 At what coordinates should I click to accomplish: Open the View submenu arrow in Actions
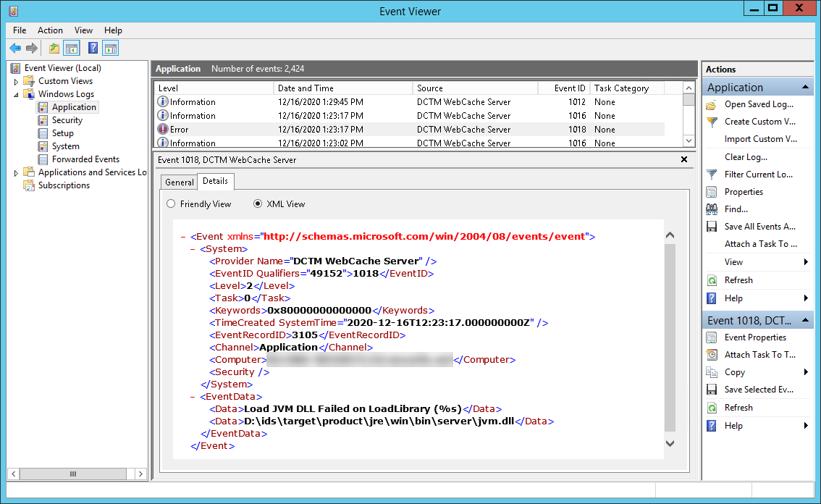point(806,262)
